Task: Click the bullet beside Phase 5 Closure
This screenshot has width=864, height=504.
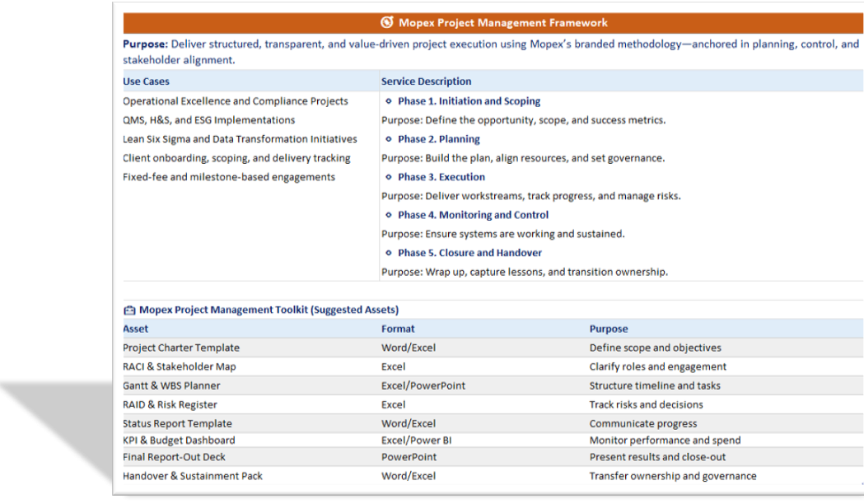Action: pyautogui.click(x=389, y=253)
